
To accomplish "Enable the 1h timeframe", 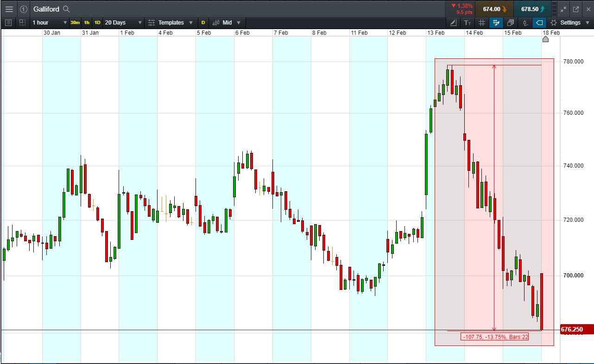I will pos(86,22).
